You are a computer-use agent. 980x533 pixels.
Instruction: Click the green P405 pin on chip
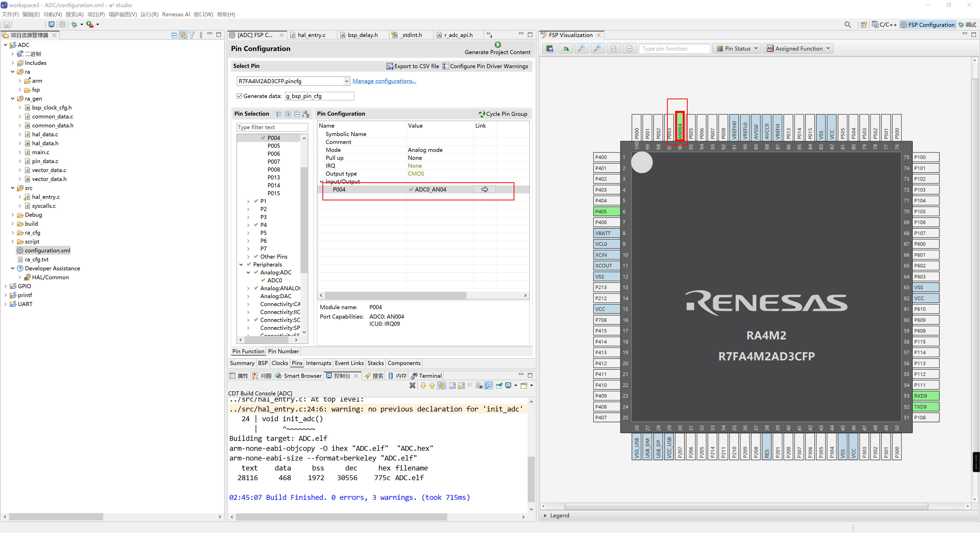[607, 212]
